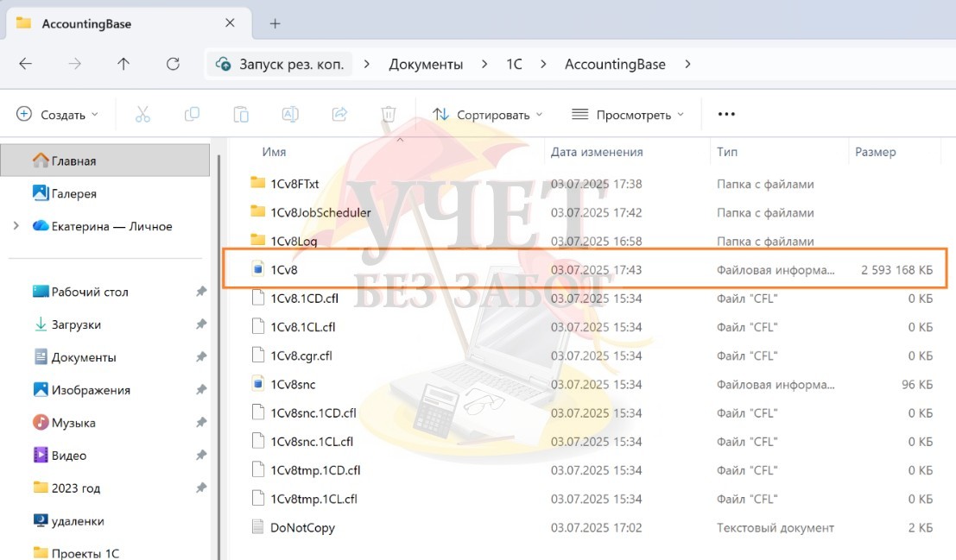Unpin Загрузки from quick access
Image resolution: width=956 pixels, height=560 pixels.
[x=201, y=324]
